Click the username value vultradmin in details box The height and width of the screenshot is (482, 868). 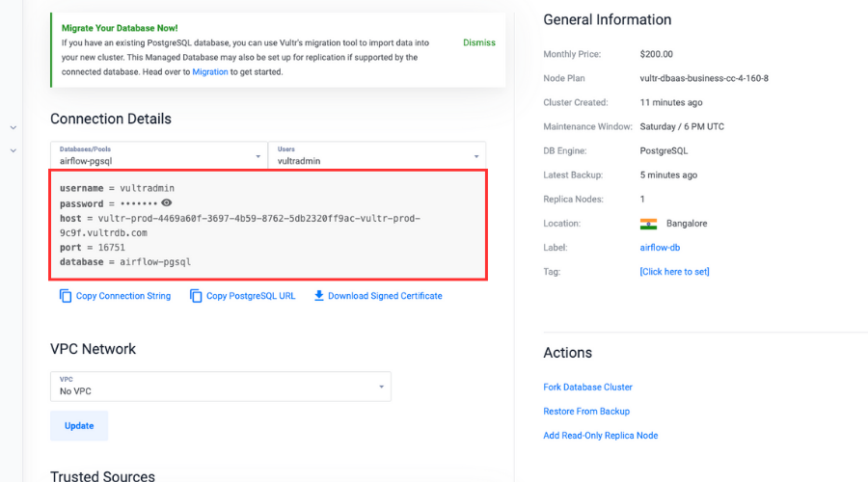[x=147, y=188]
